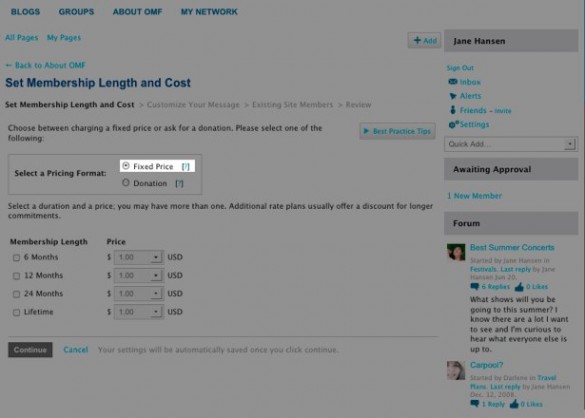Select the Donation radio button
The height and width of the screenshot is (418, 585).
126,183
